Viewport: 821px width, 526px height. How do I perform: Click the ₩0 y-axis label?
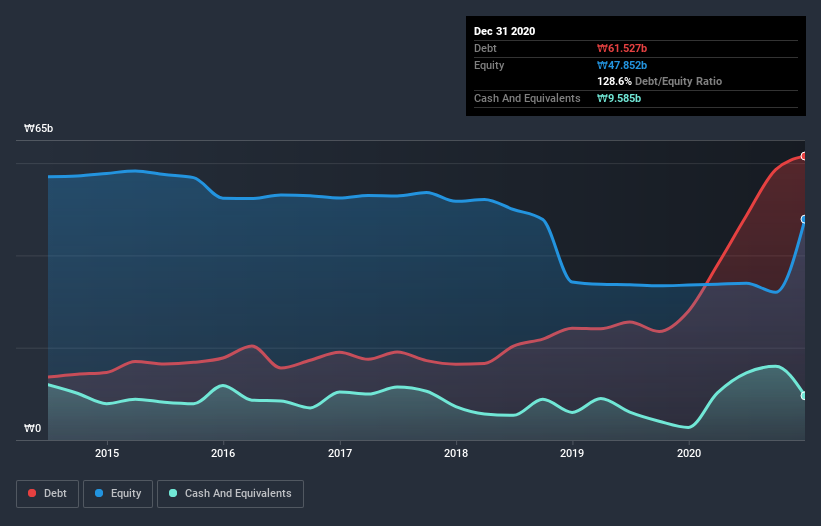pyautogui.click(x=32, y=429)
